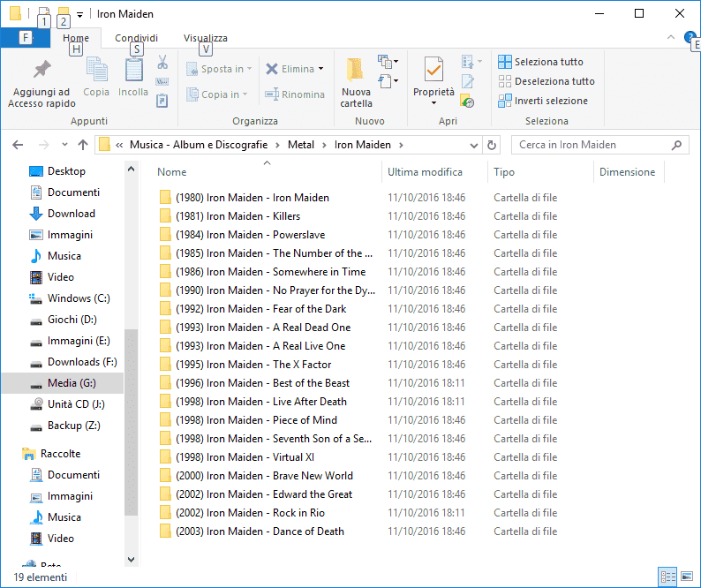Go up one folder level
Image resolution: width=701 pixels, height=588 pixels.
[x=83, y=145]
